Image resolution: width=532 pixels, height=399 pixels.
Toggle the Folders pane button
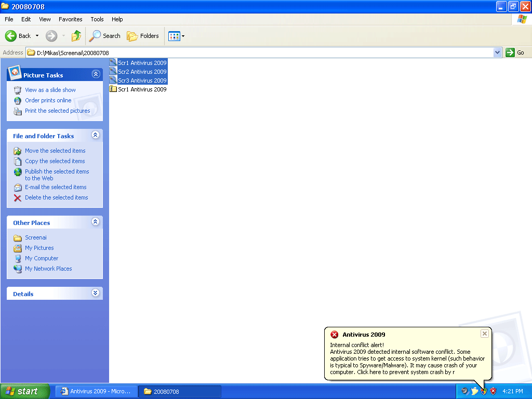pyautogui.click(x=143, y=36)
